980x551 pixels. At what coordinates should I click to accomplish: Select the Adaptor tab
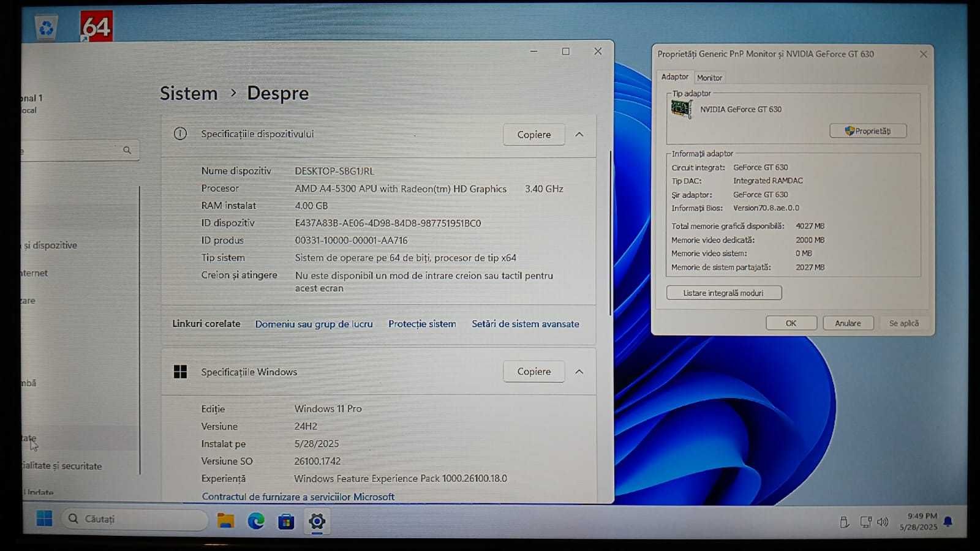pos(675,77)
